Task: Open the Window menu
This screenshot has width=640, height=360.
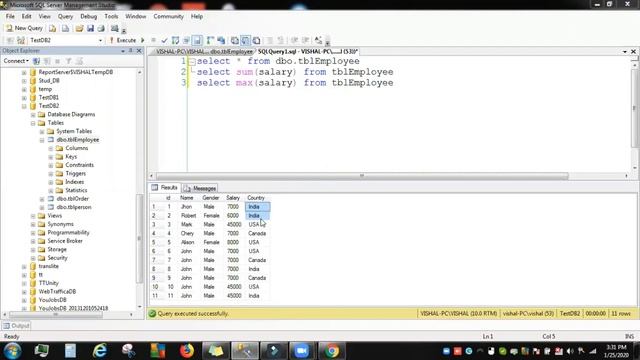Action: click(x=136, y=16)
